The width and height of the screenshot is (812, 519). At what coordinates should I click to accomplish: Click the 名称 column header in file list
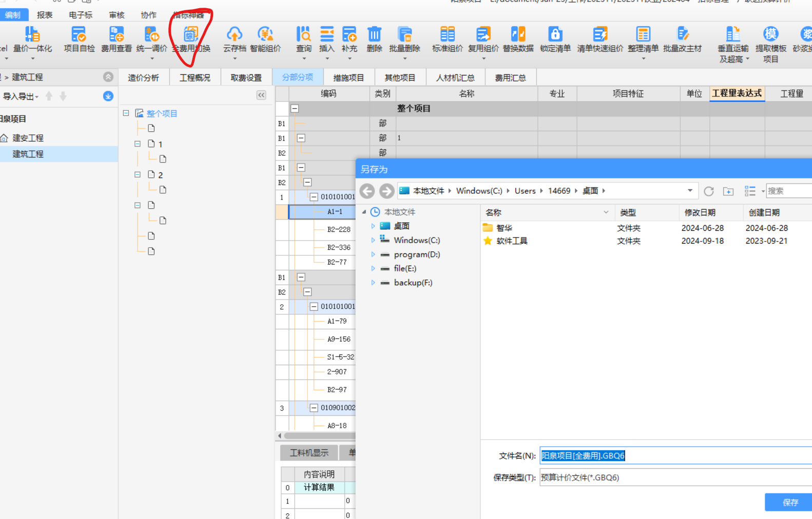point(547,212)
